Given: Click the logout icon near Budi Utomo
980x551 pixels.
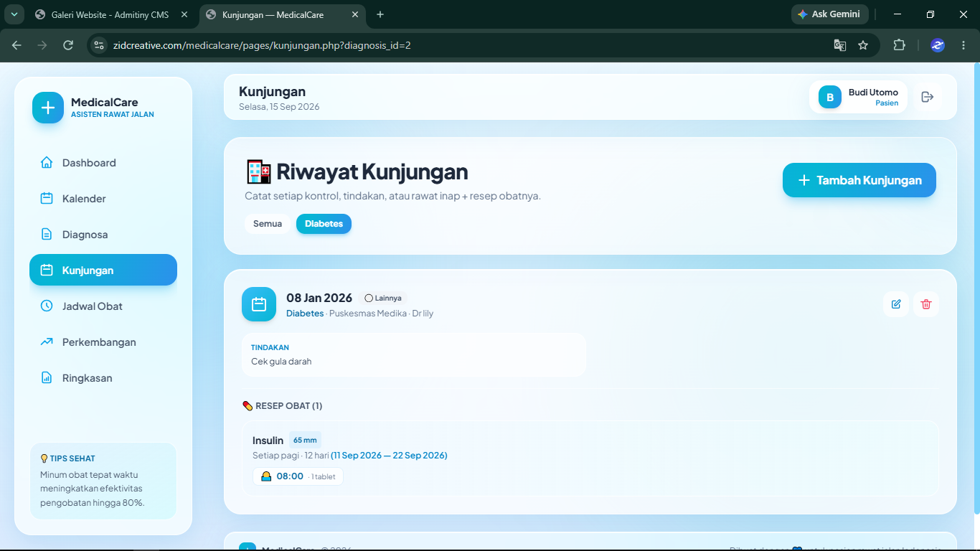Looking at the screenshot, I should tap(928, 97).
